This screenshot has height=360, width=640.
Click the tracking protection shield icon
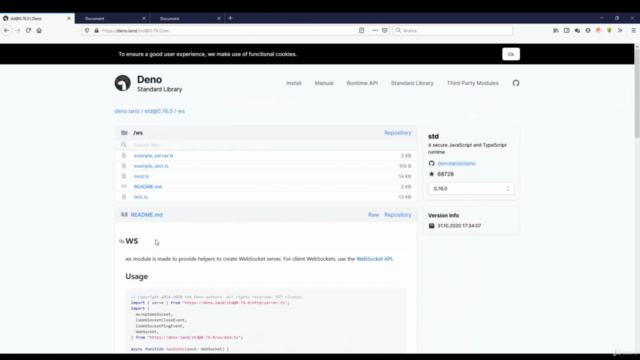tap(87, 31)
